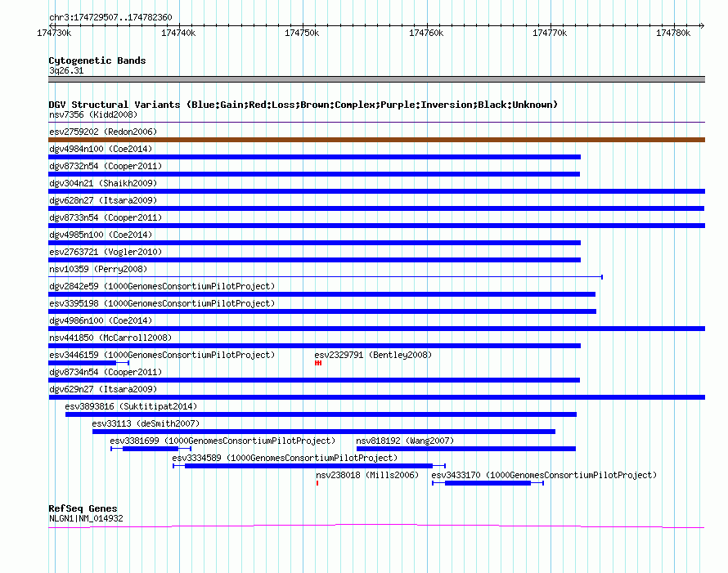Select the gray 3q26.31 cytogenetic band bar
The image size is (728, 573).
(376, 79)
